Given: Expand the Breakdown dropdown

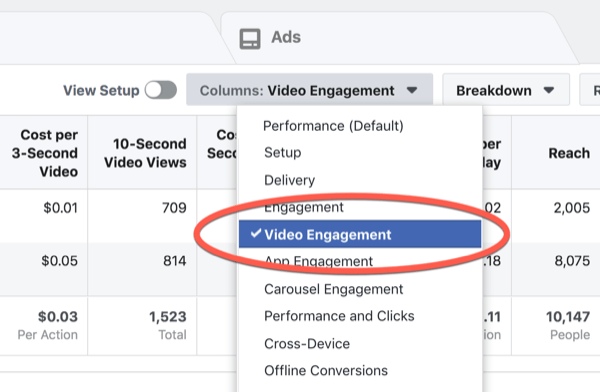Looking at the screenshot, I should (x=506, y=90).
